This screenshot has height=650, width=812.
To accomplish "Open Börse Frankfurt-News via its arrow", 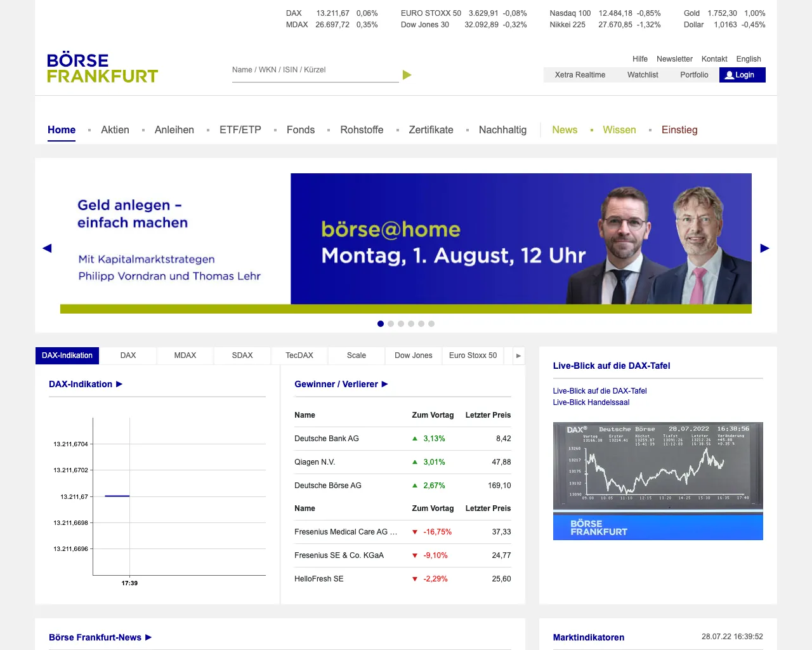I will 147,637.
